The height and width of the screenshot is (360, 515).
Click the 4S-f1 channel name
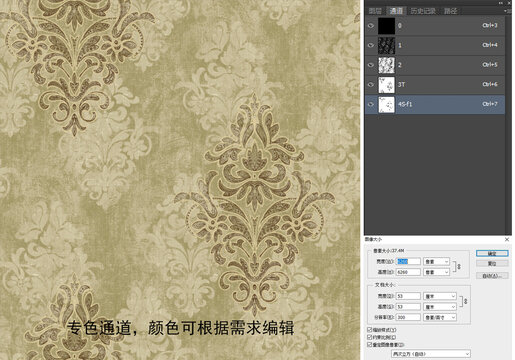coord(405,104)
